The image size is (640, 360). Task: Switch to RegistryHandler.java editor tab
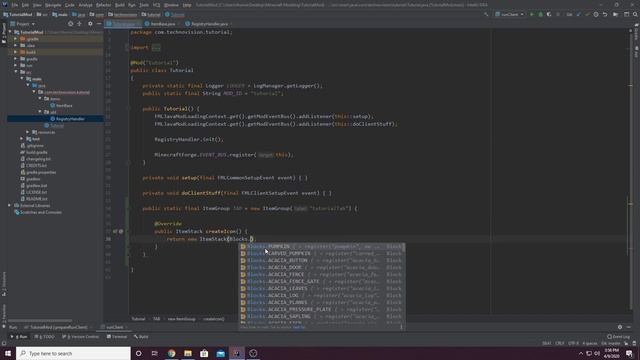click(209, 24)
